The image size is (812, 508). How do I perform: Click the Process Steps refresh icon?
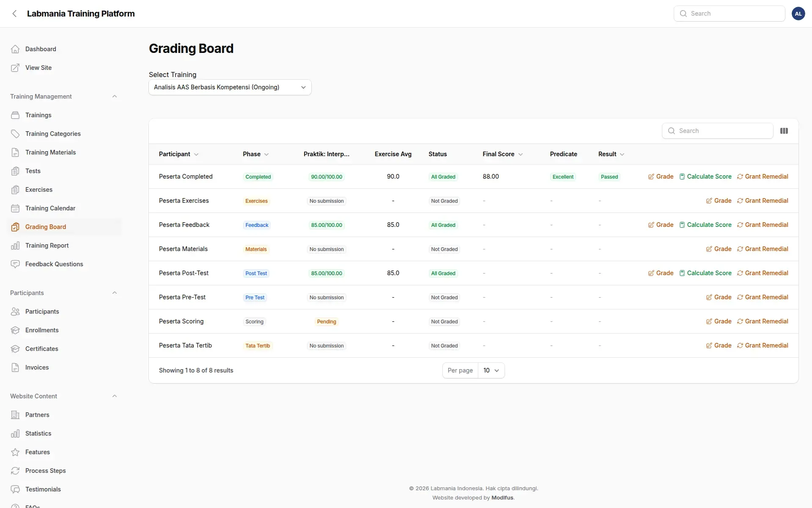(15, 471)
